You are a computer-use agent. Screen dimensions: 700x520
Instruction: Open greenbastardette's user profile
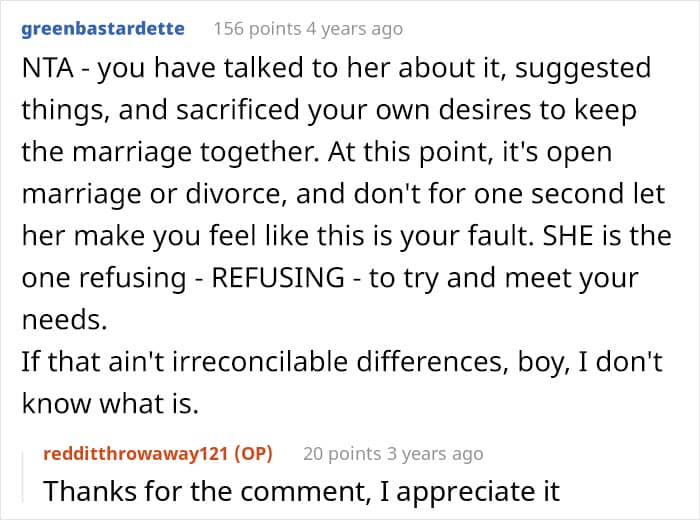point(102,28)
